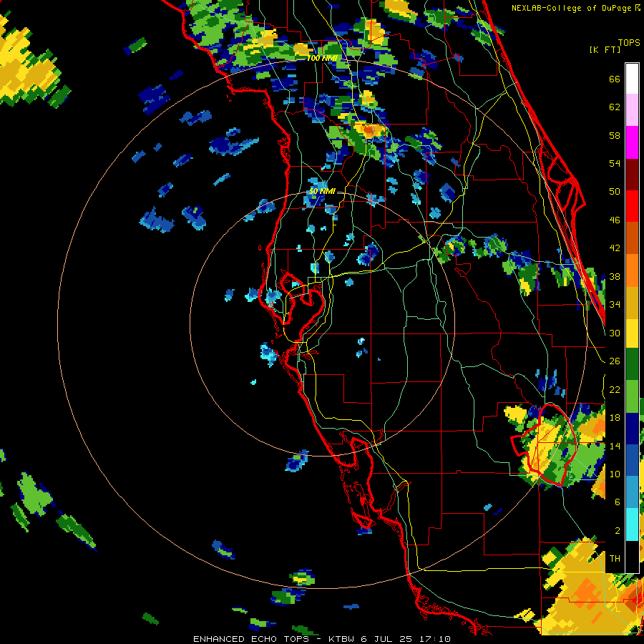Select the light green legend swatch
Screen dimensions: 644x644
coord(632,396)
